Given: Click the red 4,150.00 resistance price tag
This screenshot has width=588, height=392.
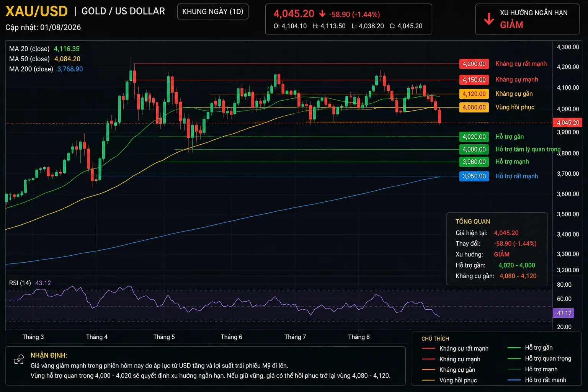Looking at the screenshot, I should (x=474, y=80).
